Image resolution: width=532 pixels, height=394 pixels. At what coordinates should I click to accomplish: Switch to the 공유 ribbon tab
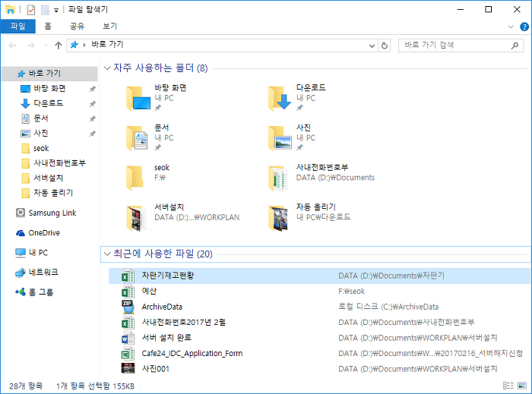tap(77, 26)
